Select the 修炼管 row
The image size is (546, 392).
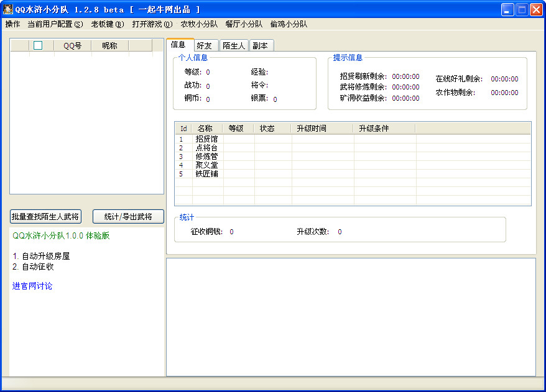pyautogui.click(x=353, y=157)
